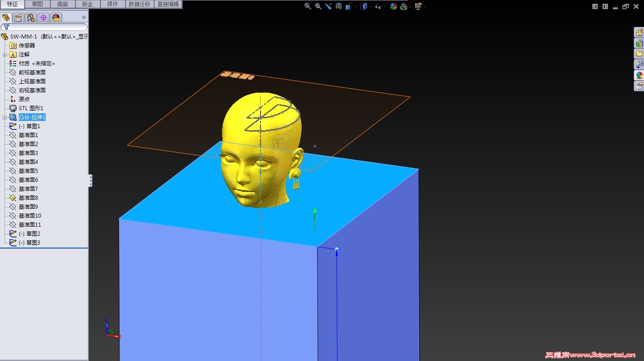Select the 原点 origin item

[20, 99]
